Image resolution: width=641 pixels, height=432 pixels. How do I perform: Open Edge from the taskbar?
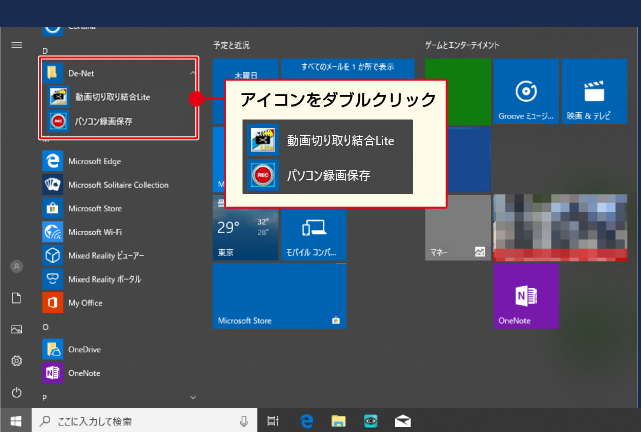(x=307, y=421)
